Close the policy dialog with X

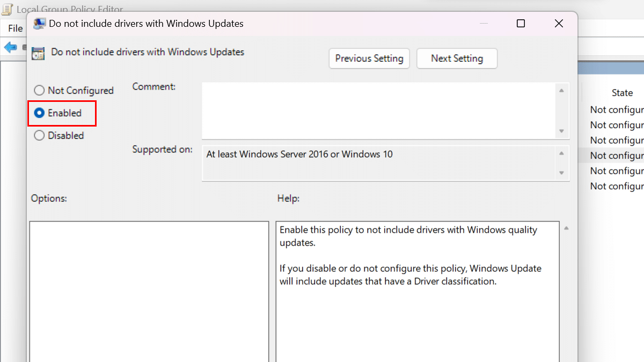tap(559, 24)
